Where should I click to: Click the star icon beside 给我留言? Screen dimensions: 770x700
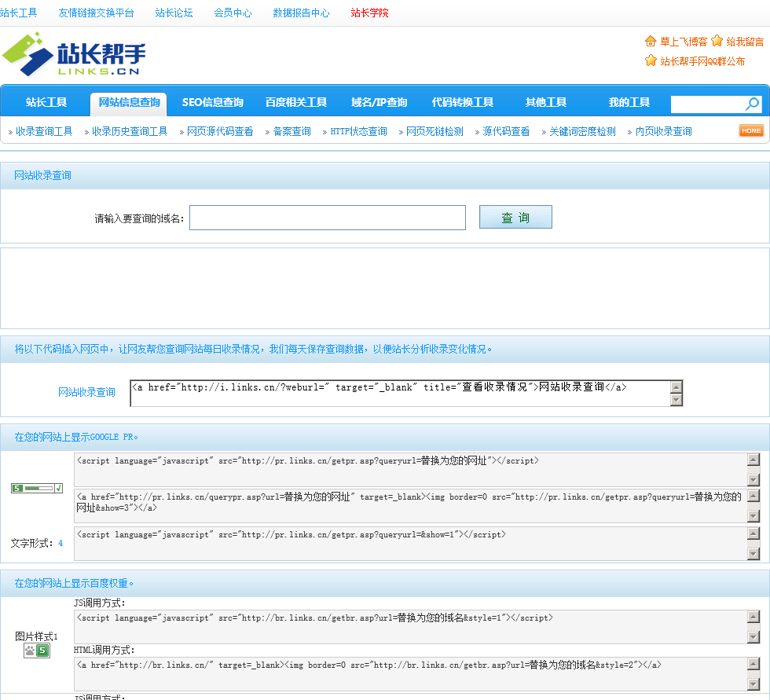tap(717, 41)
